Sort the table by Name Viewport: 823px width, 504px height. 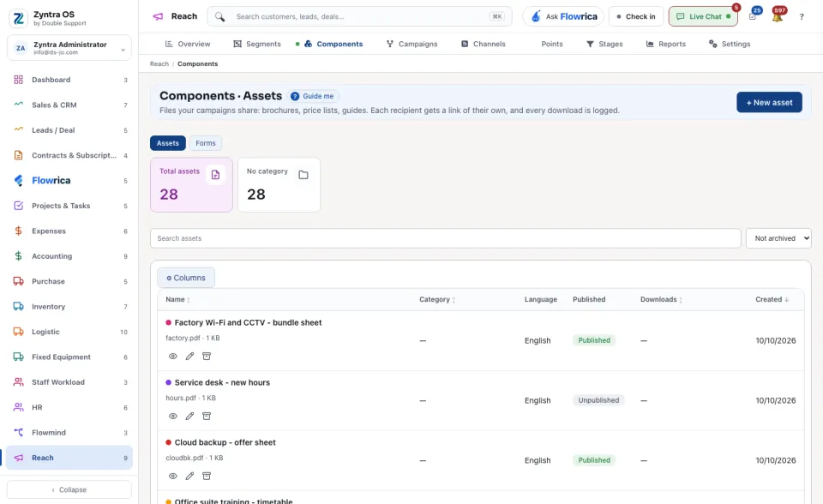177,299
